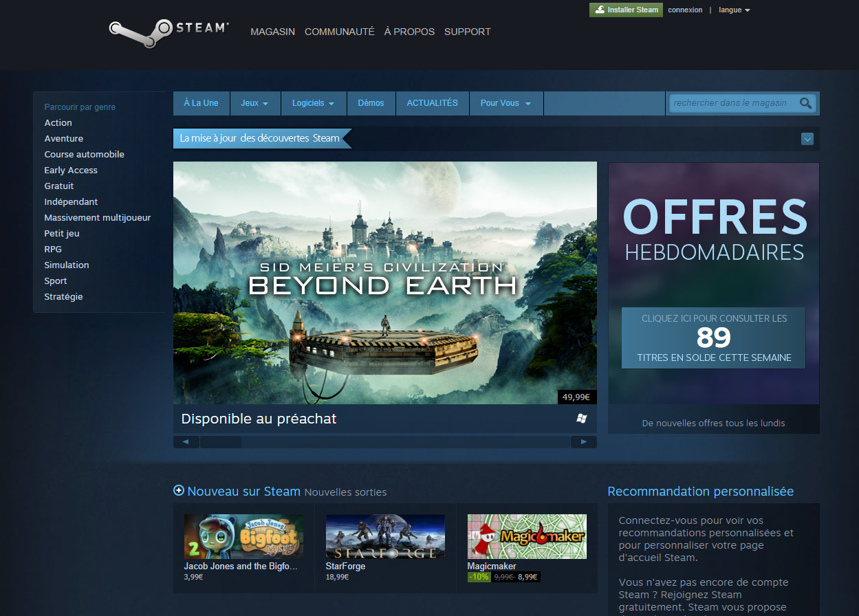This screenshot has height=616, width=859.
Task: Go to previous slide using the left carousel arrow
Action: coord(186,441)
